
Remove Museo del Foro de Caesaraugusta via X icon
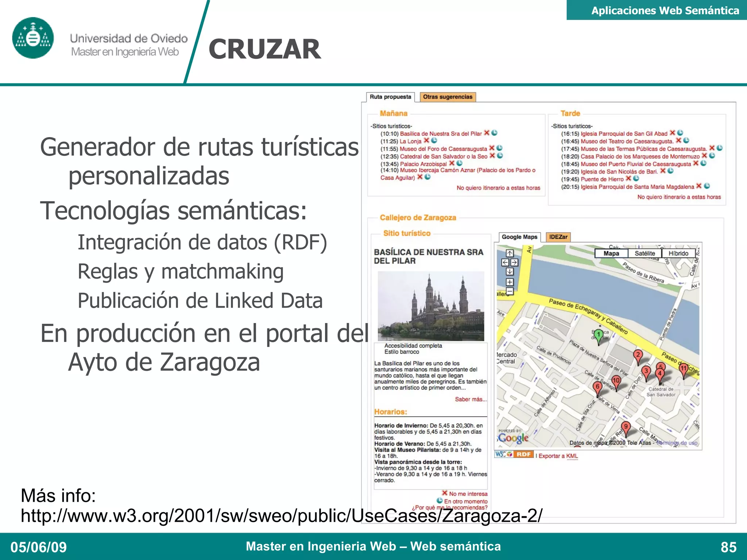pos(492,148)
